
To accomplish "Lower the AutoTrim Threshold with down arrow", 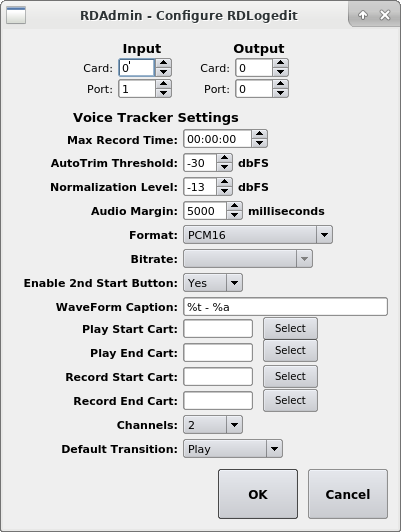I will 224,167.
